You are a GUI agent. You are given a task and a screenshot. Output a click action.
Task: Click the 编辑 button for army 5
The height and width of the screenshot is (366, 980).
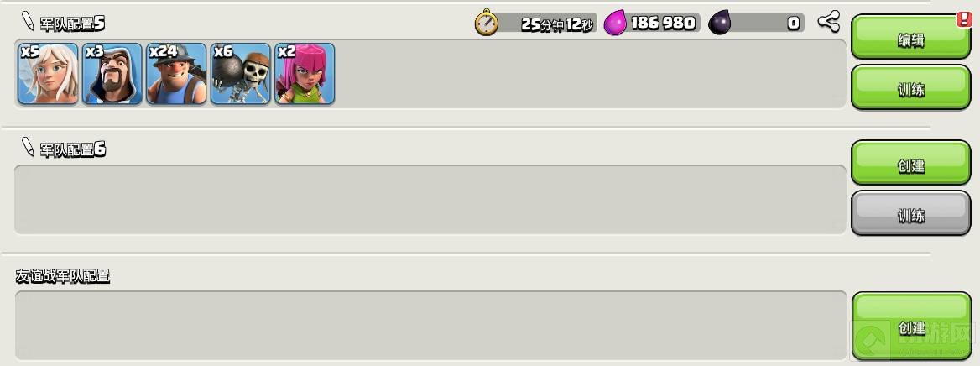(910, 38)
